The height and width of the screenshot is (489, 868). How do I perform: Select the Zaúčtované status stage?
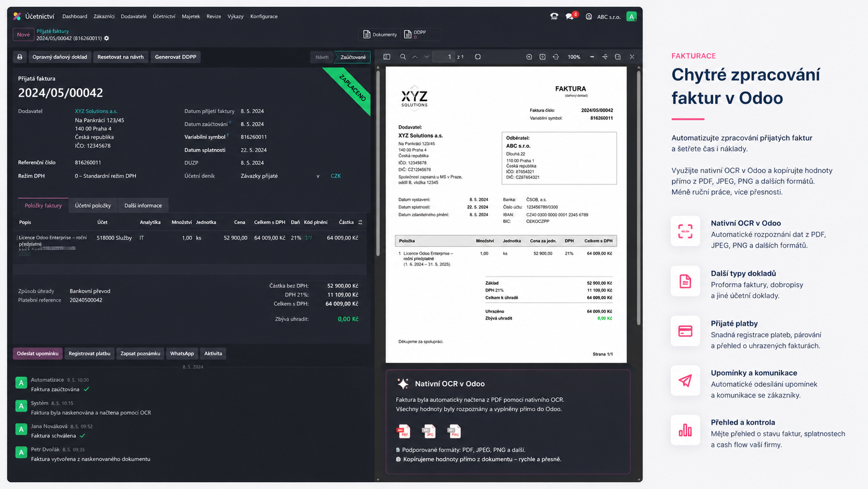353,57
